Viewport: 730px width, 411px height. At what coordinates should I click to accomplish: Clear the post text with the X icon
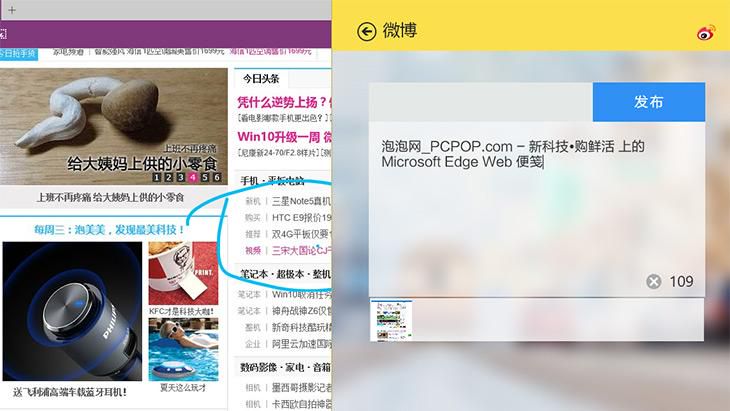pos(654,281)
